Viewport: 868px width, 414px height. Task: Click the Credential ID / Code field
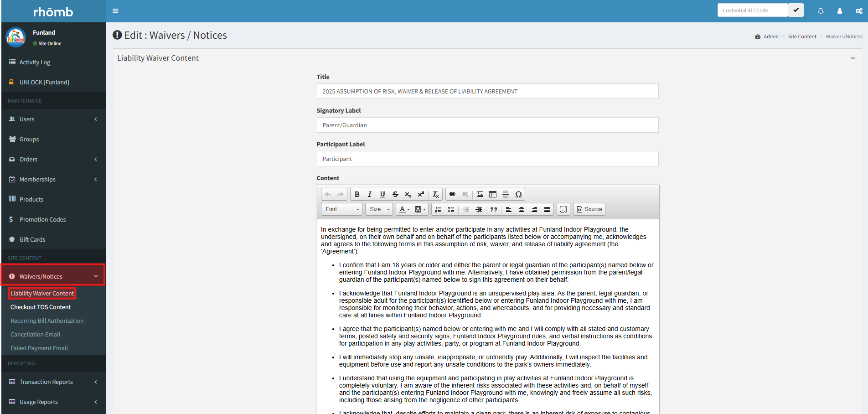tap(753, 10)
